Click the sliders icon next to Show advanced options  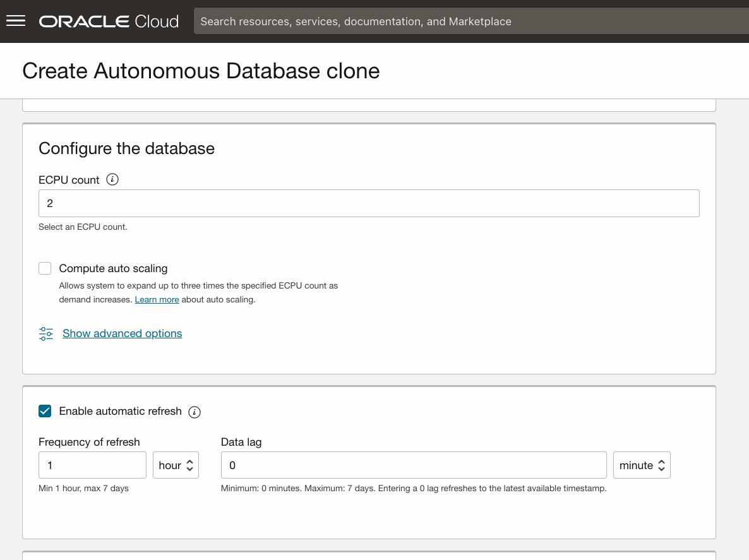pyautogui.click(x=45, y=333)
